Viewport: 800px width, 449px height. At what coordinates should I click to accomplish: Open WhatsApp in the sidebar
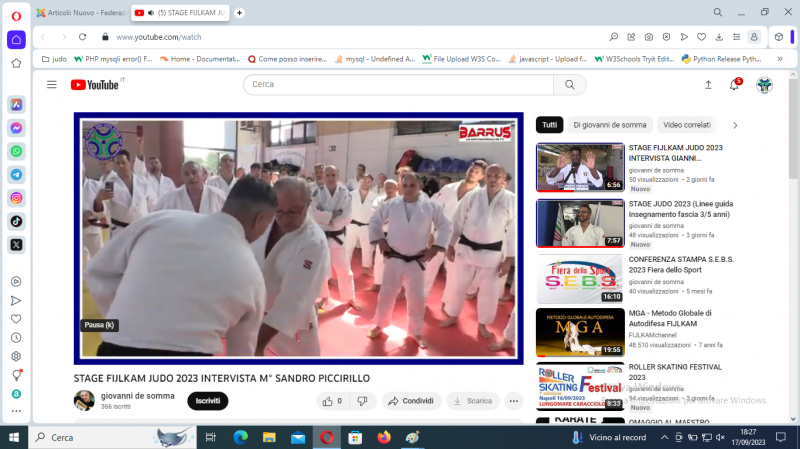(x=16, y=152)
